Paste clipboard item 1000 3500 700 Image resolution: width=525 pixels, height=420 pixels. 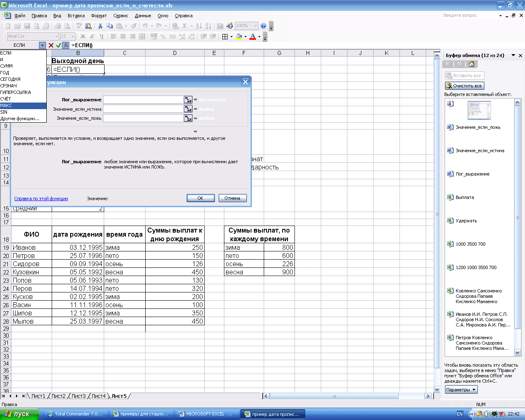pos(479,244)
